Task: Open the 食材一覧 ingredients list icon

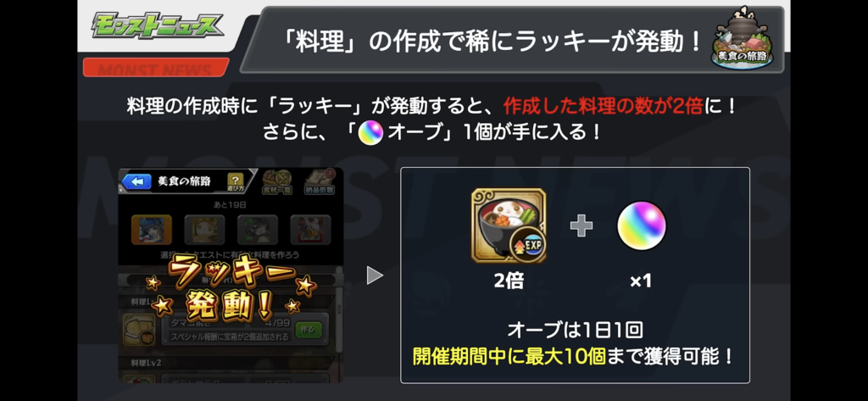Action: tap(277, 182)
